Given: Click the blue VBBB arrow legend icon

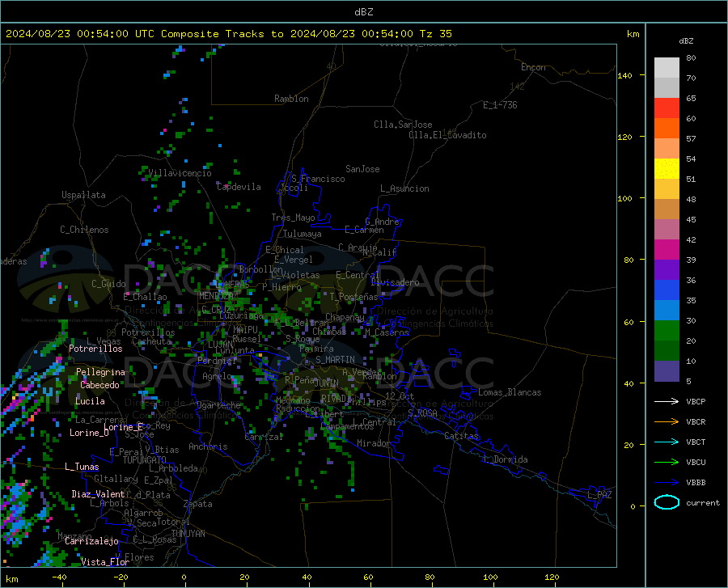Looking at the screenshot, I should click(x=667, y=483).
